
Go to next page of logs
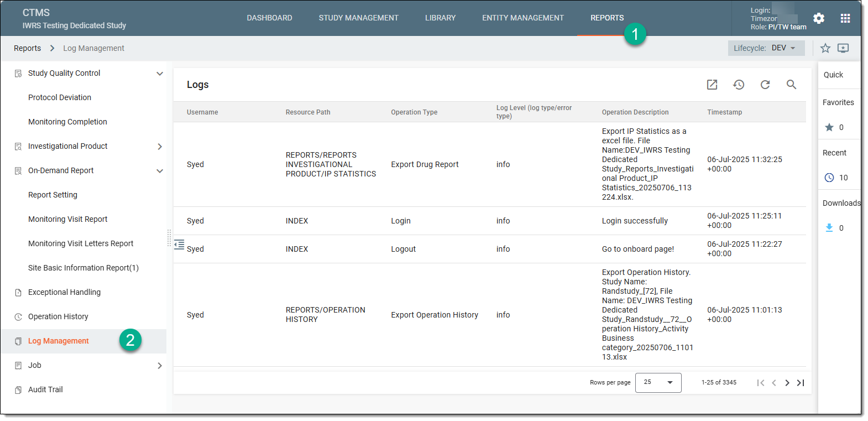pyautogui.click(x=787, y=383)
